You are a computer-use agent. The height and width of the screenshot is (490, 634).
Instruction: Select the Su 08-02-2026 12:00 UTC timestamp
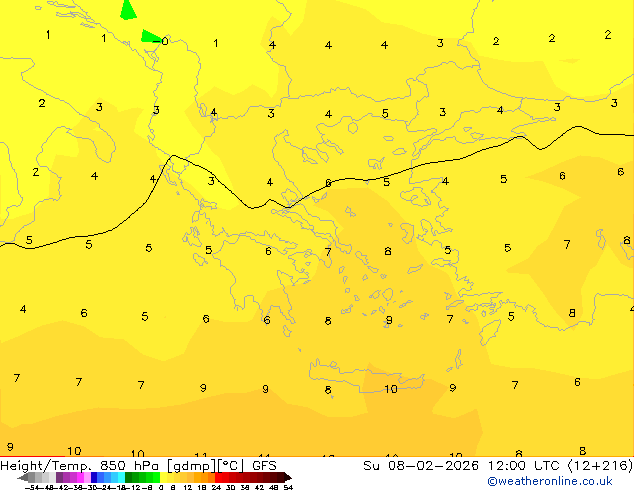(497, 465)
